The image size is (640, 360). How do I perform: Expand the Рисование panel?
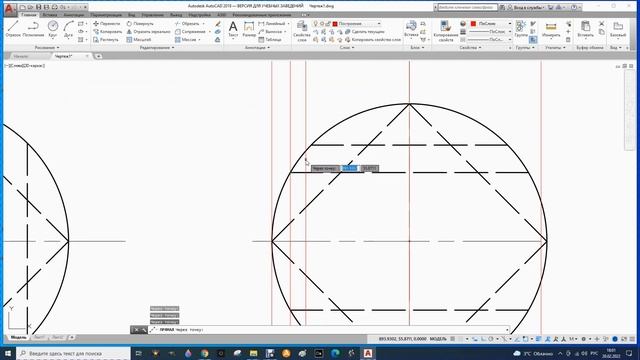(47, 47)
